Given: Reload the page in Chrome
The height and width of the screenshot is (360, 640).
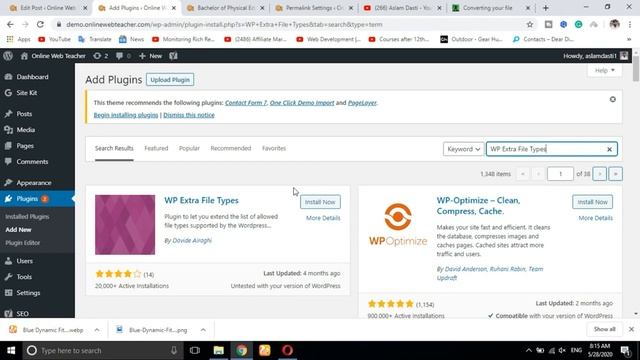Looking at the screenshot, I should pos(40,24).
